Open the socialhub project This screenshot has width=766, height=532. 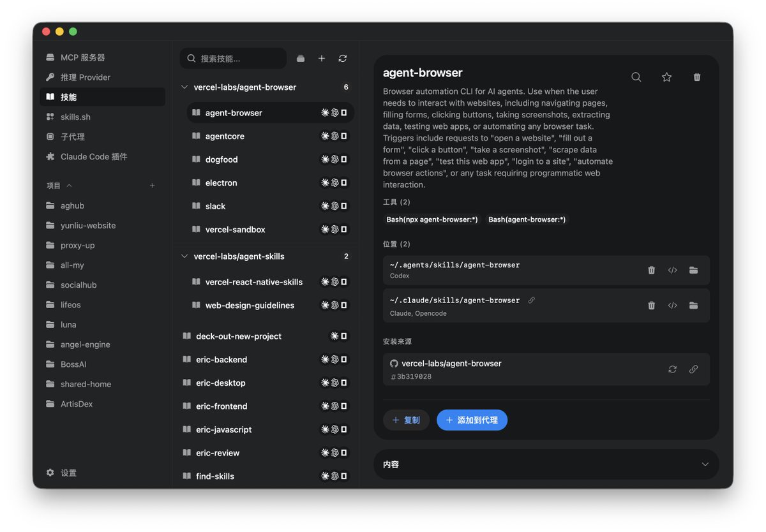coord(102,284)
